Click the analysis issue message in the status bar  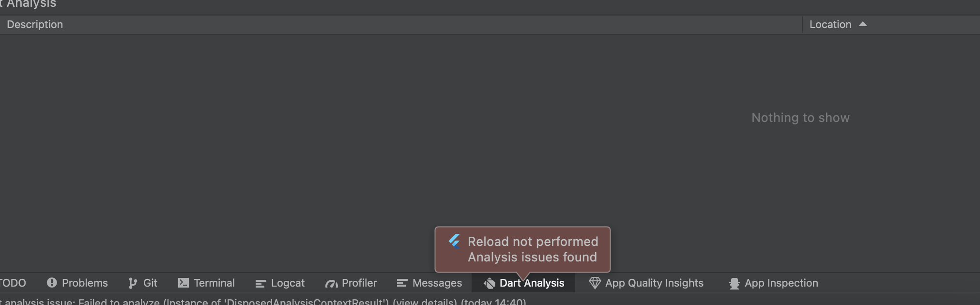tap(194, 301)
